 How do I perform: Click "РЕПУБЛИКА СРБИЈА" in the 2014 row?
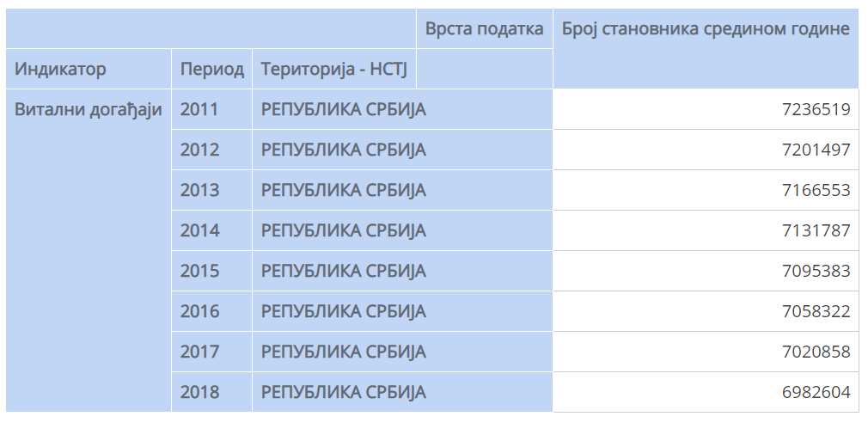[343, 230]
